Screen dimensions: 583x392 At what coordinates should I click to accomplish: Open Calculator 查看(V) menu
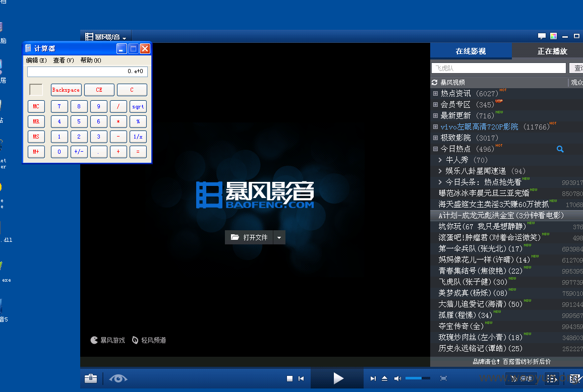[x=63, y=60]
